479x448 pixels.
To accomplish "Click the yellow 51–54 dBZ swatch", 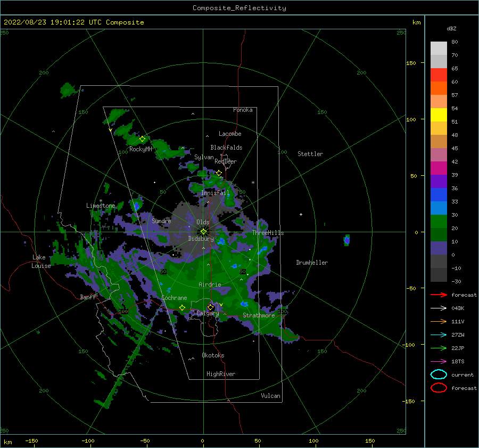I will point(439,115).
